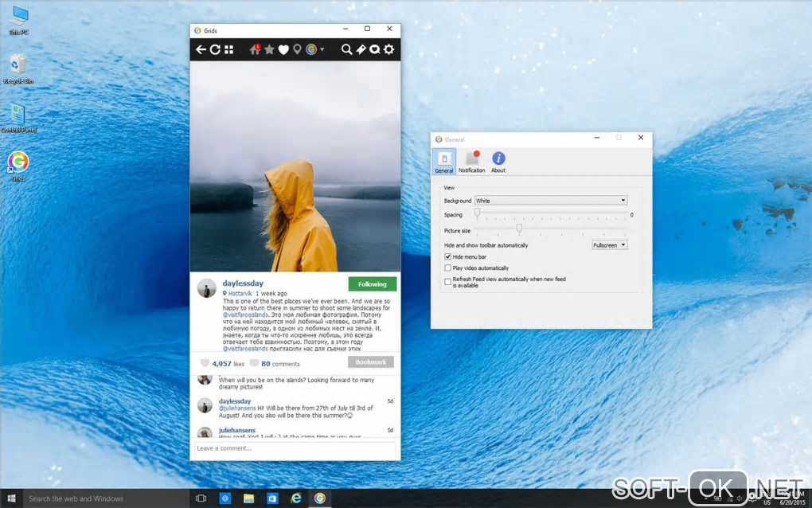View the yellow raincoat photo
This screenshot has height=508, width=812.
click(x=295, y=166)
